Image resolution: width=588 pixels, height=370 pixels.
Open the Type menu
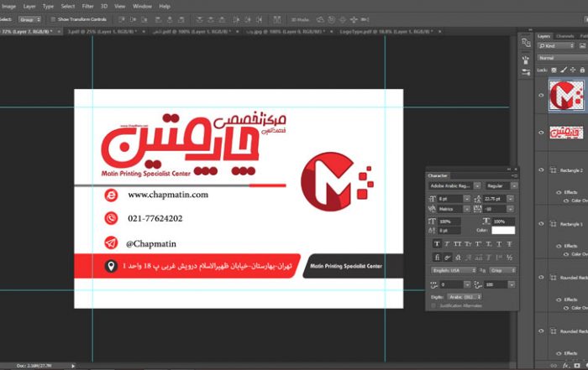[x=48, y=7]
